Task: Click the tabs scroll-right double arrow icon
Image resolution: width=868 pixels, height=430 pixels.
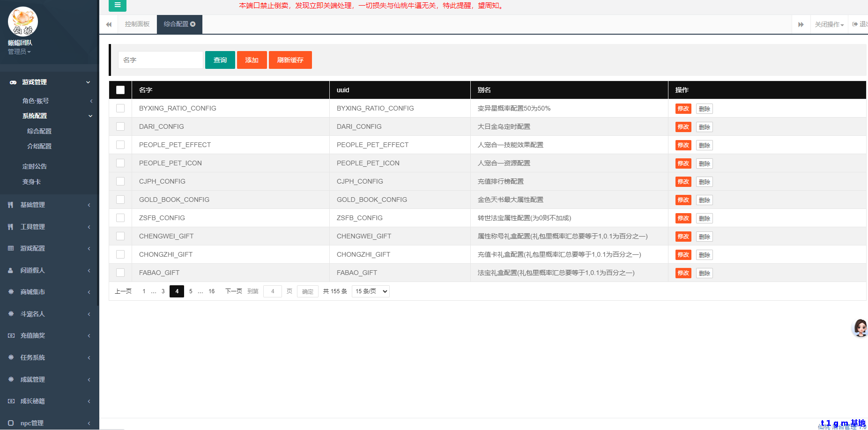Action: pos(801,24)
